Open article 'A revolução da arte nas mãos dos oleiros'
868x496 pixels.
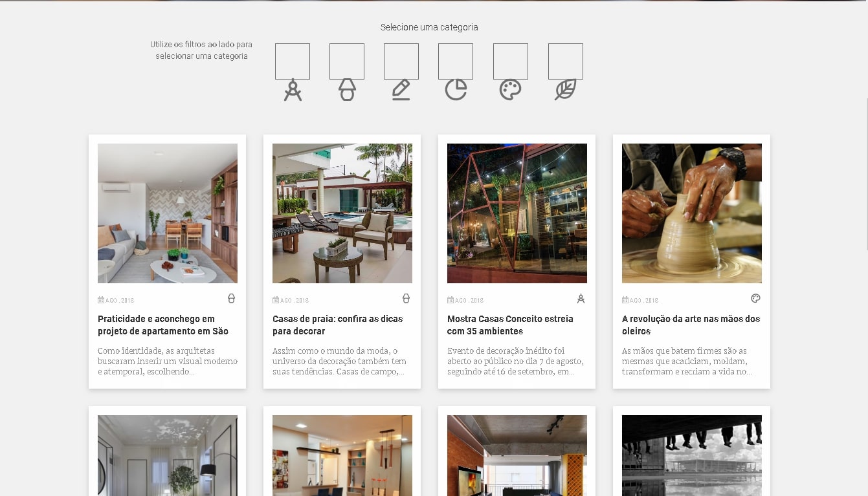click(x=691, y=325)
